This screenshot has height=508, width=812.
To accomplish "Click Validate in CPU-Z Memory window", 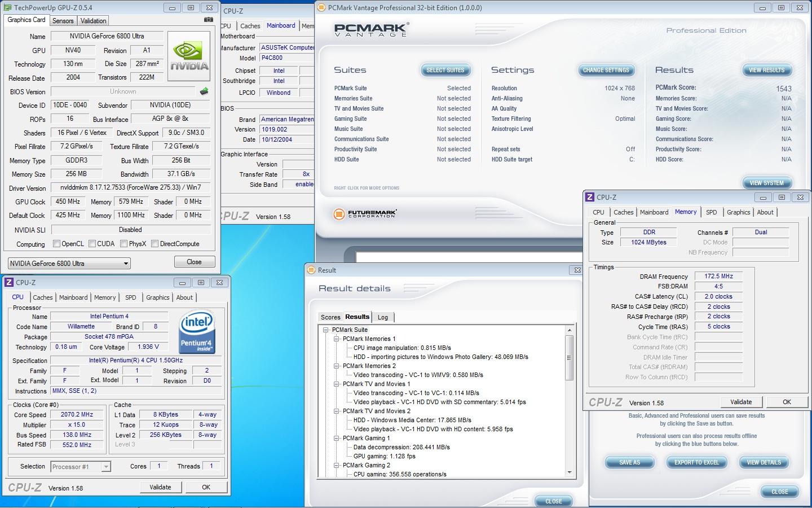I will click(x=741, y=402).
